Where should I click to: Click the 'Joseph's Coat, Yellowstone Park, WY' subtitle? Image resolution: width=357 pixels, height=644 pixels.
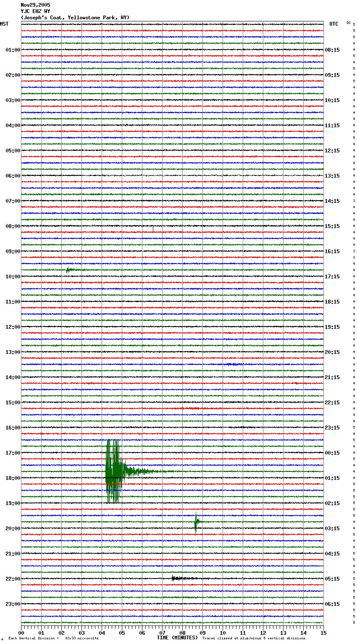coord(75,18)
